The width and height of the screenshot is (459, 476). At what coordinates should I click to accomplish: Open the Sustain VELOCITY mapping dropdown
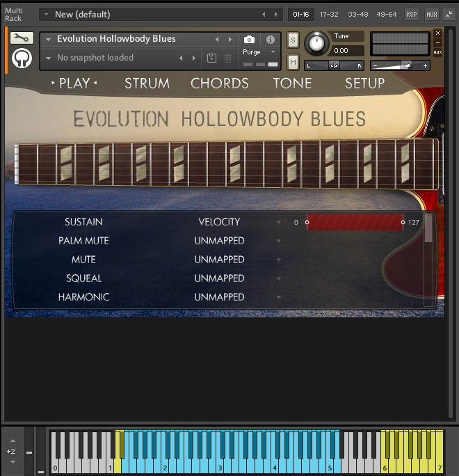279,222
